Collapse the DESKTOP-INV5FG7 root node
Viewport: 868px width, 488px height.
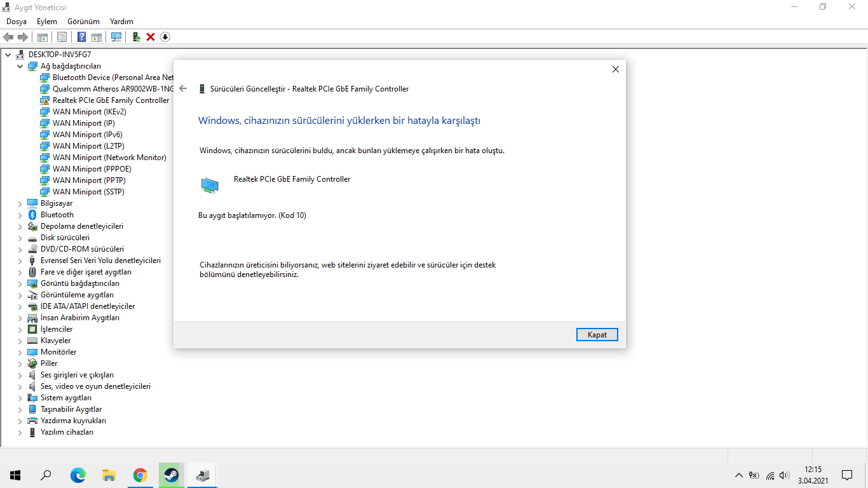click(8, 55)
